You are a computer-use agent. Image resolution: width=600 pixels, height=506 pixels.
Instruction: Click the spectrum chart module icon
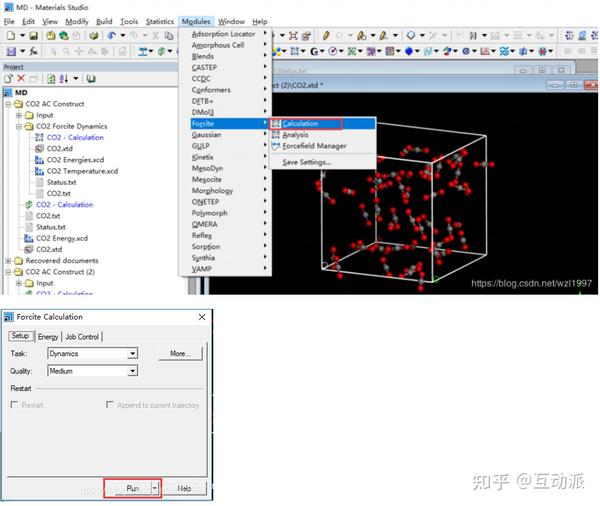tap(485, 51)
